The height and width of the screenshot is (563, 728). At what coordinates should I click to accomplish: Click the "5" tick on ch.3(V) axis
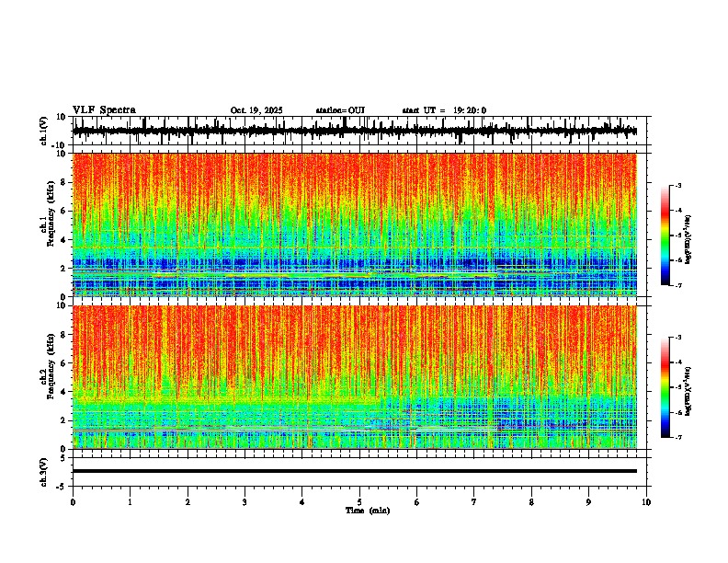coord(63,457)
